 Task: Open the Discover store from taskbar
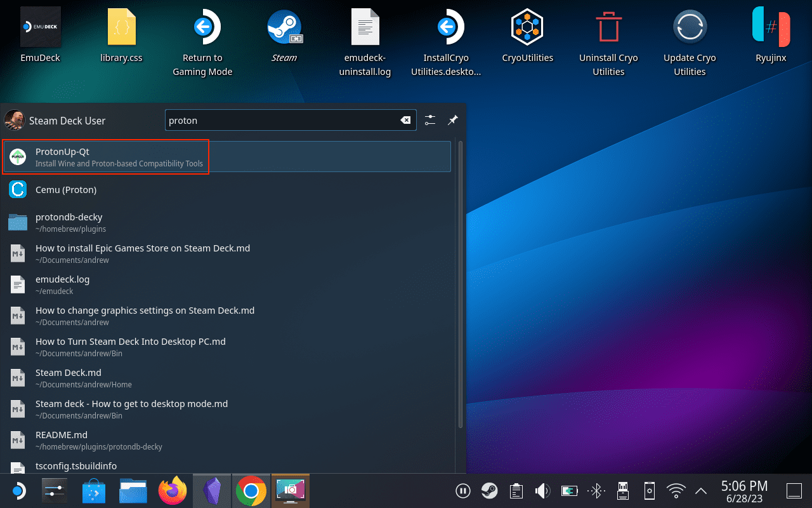(x=94, y=491)
